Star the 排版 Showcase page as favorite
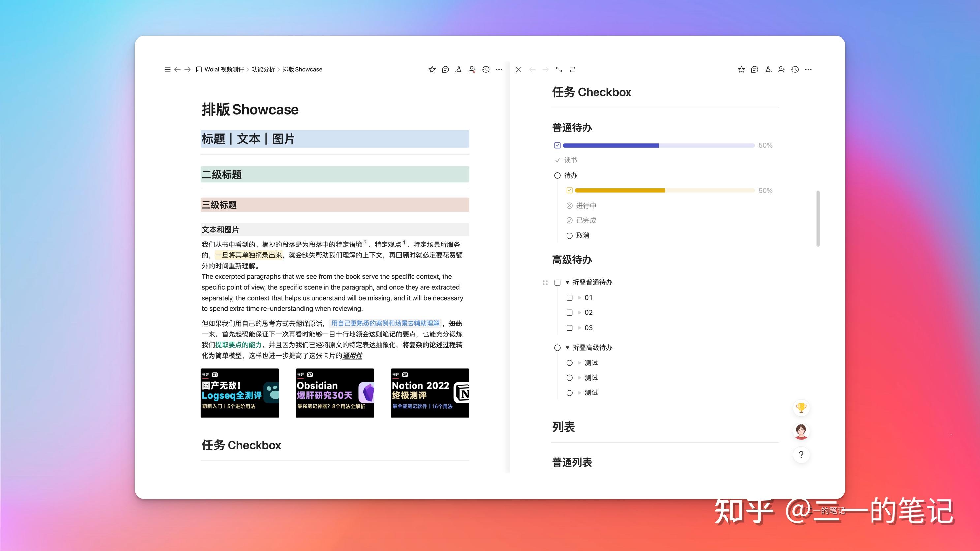 [x=432, y=69]
